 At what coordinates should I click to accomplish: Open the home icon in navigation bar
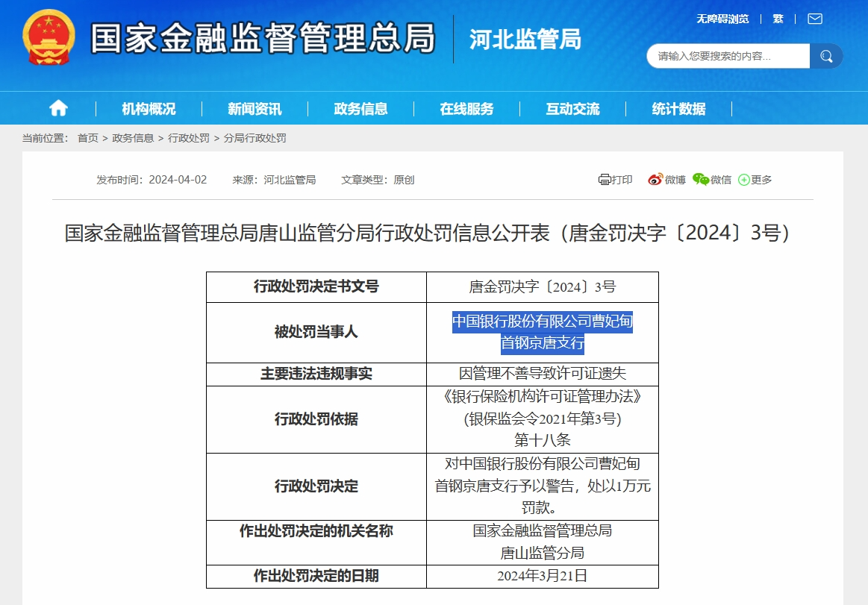pos(59,108)
